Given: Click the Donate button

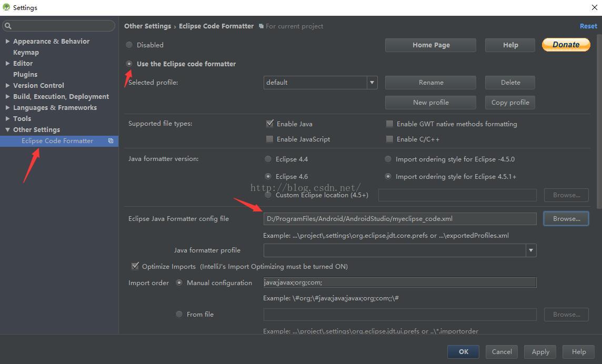Looking at the screenshot, I should pos(566,45).
